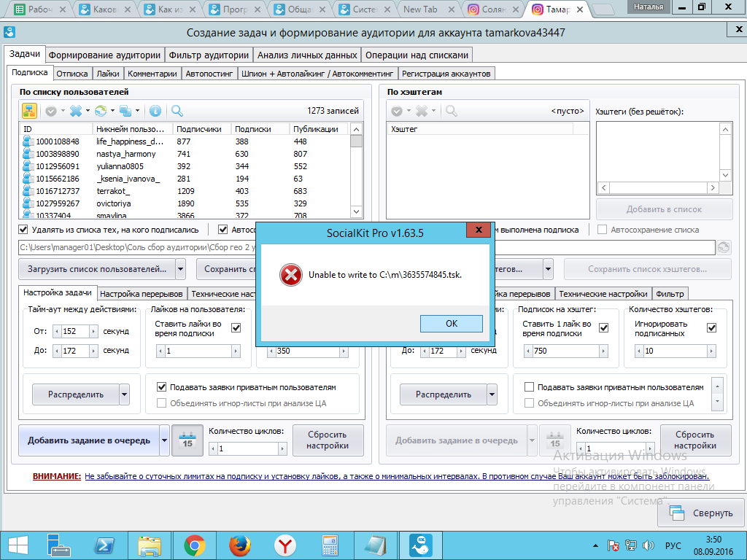Expand dropdown beside right 'Распределить' button
The image size is (747, 560).
point(492,394)
